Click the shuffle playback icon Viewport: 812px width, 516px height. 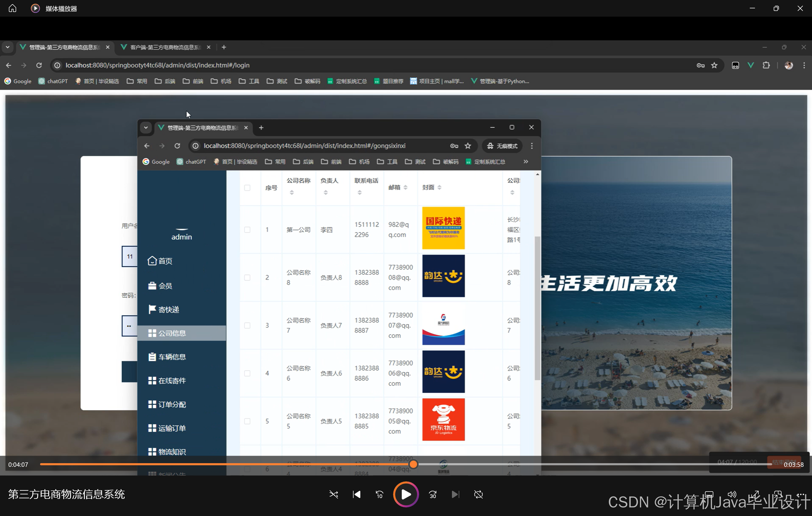(333, 494)
